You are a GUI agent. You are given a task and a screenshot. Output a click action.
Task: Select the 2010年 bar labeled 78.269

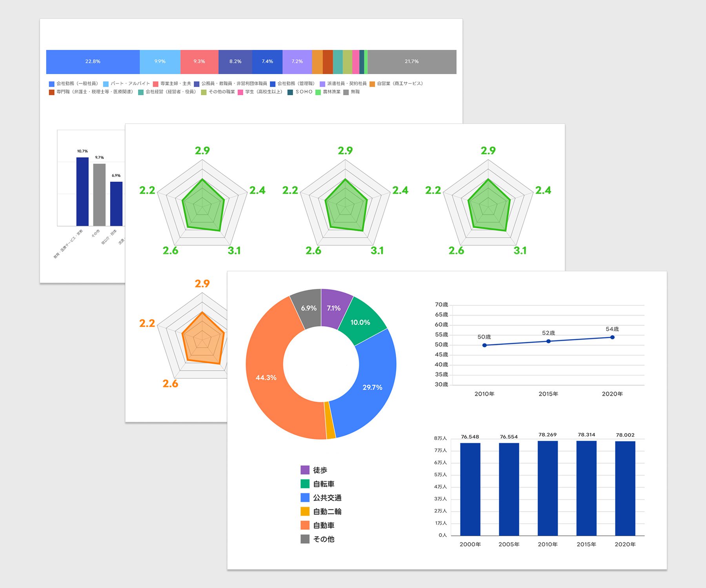pyautogui.click(x=548, y=488)
